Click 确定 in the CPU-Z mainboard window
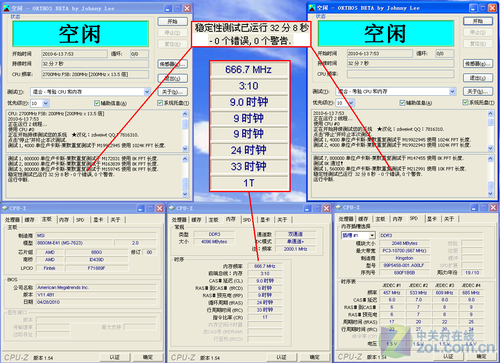The width and height of the screenshot is (500, 363). [x=148, y=357]
